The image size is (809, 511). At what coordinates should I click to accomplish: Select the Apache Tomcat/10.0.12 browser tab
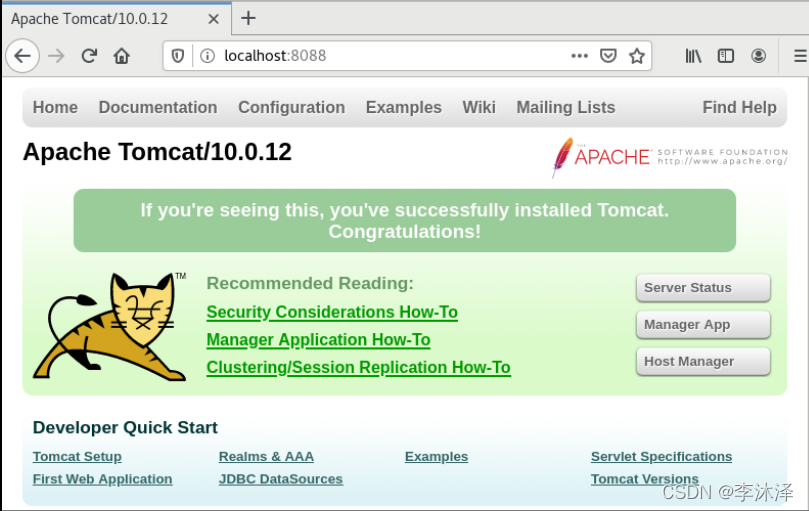[x=117, y=19]
